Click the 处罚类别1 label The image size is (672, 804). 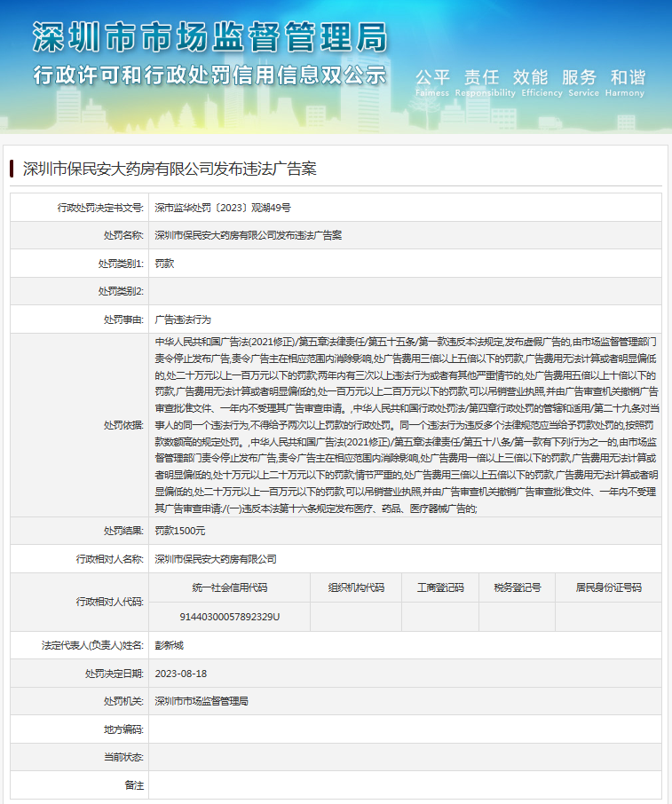(x=121, y=264)
